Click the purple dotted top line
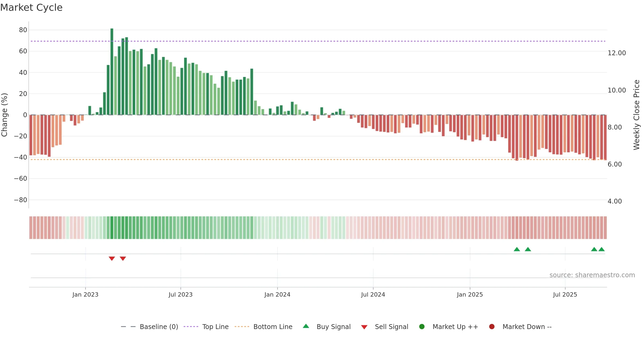Screen dimensions: 644x362 click(x=318, y=41)
